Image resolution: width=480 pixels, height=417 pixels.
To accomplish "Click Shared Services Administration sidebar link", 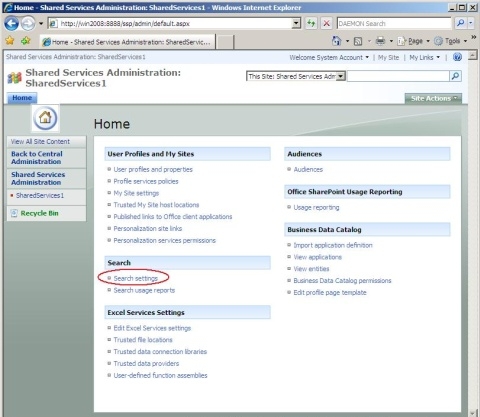I will point(38,178).
